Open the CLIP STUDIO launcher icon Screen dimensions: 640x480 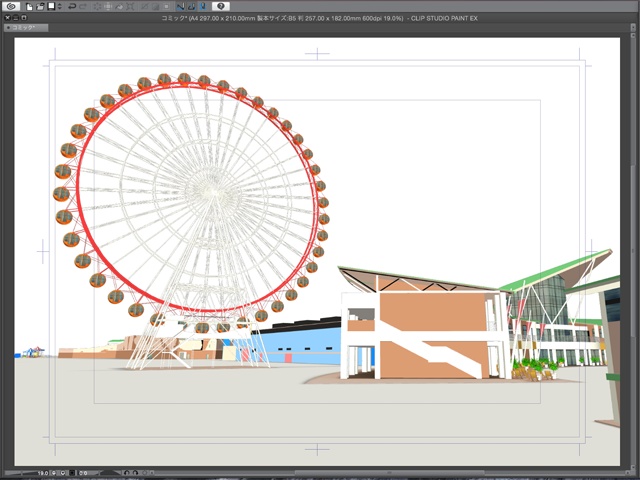[x=11, y=6]
